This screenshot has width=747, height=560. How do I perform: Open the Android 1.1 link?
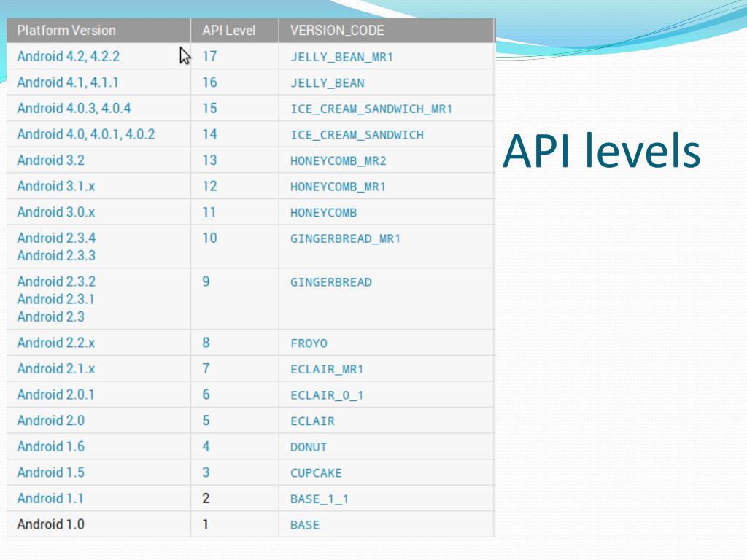click(x=50, y=499)
